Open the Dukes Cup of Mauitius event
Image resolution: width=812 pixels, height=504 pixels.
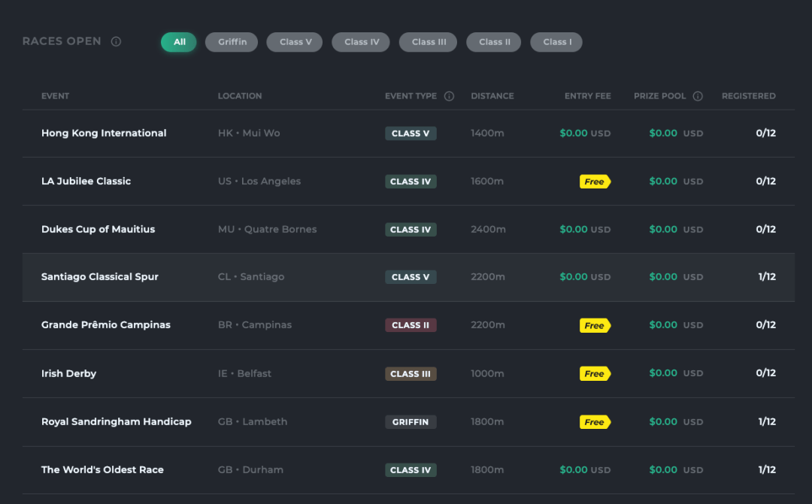tap(408, 229)
